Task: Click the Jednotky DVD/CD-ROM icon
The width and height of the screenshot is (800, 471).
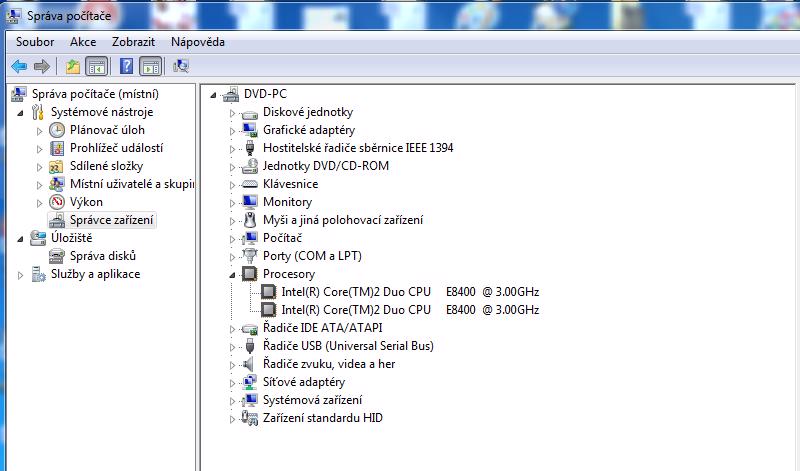Action: click(249, 166)
